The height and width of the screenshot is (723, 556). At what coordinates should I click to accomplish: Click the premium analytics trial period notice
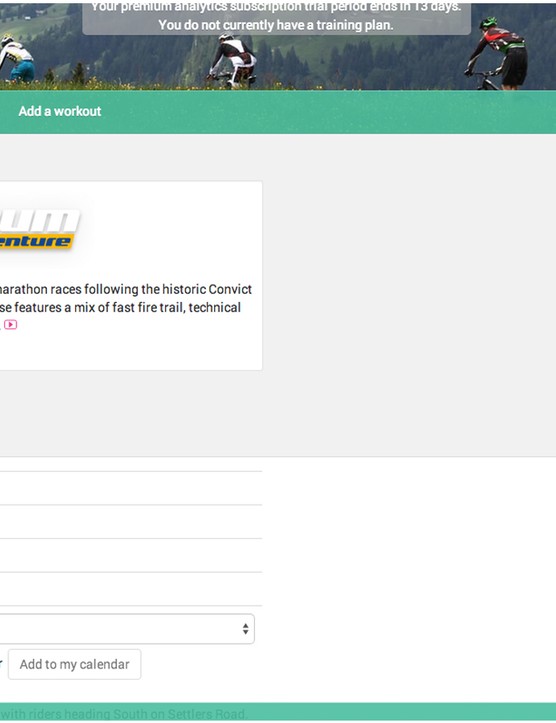coord(276,7)
